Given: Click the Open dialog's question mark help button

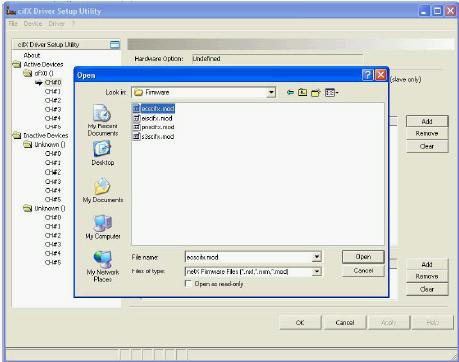Looking at the screenshot, I should pos(368,75).
